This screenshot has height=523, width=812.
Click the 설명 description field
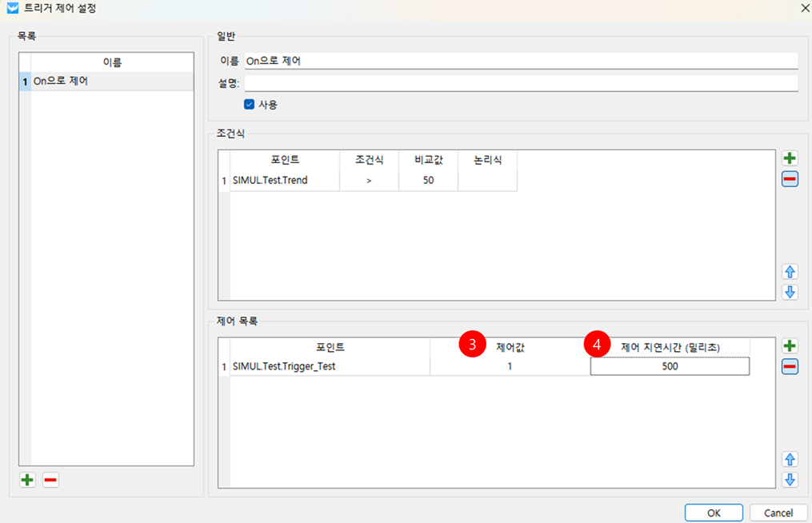[520, 83]
